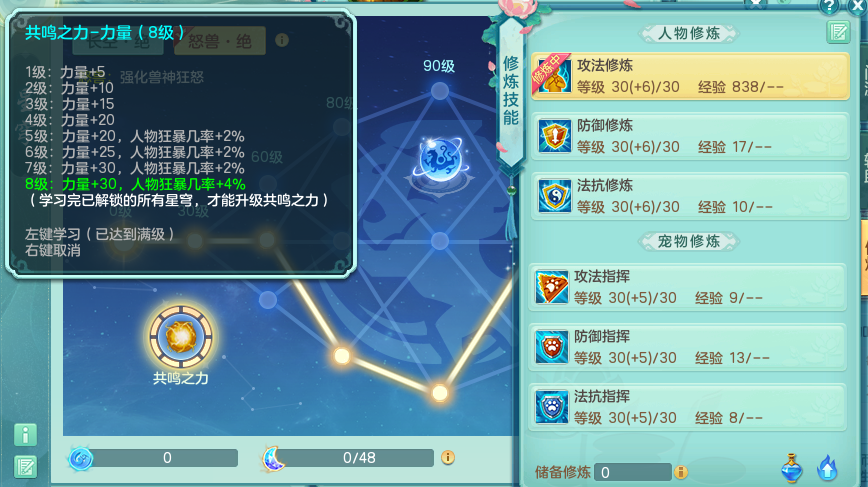Click the 法抗指挥 blue paw icon
This screenshot has height=487, width=868.
coord(551,407)
